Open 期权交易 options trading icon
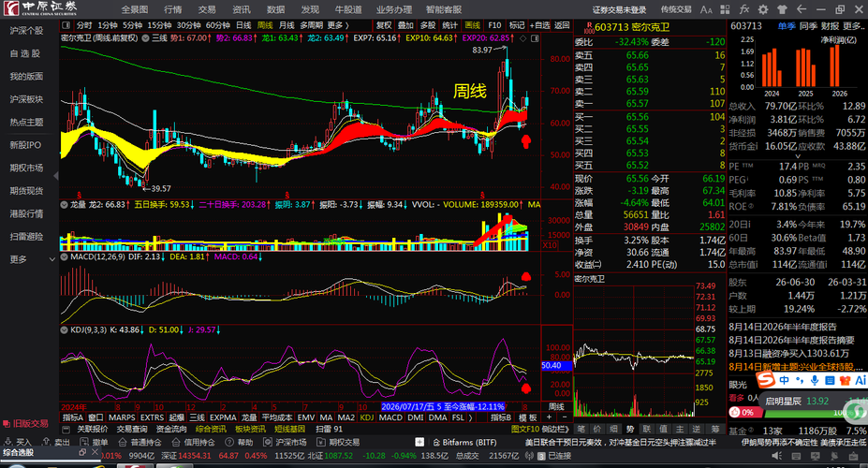 click(321, 442)
